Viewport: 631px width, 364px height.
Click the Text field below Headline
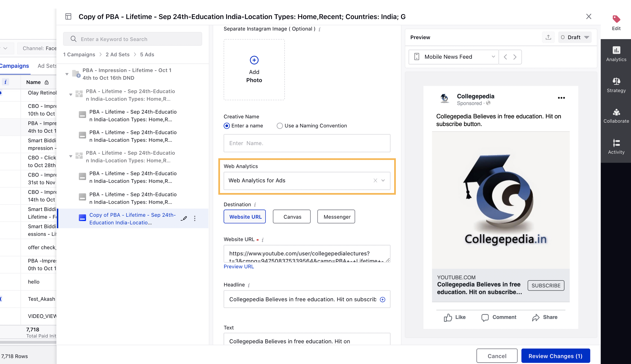(307, 339)
